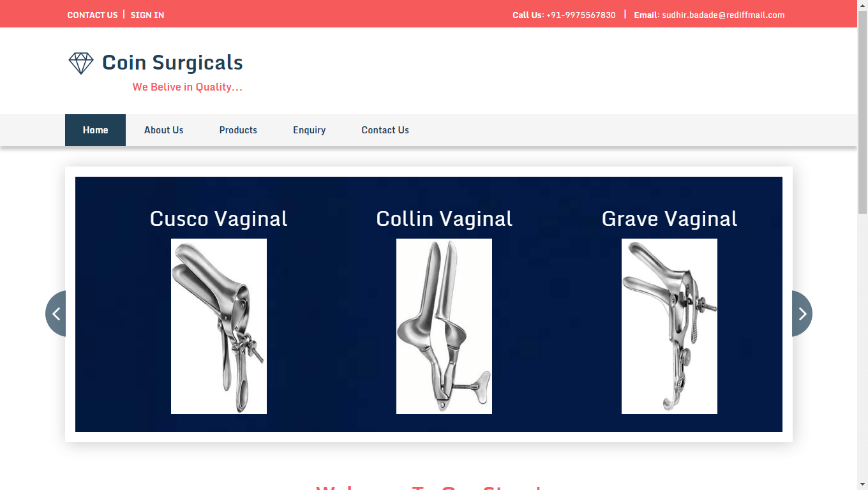Advance carousel with right arrow
Image resolution: width=868 pixels, height=490 pixels.
[802, 313]
